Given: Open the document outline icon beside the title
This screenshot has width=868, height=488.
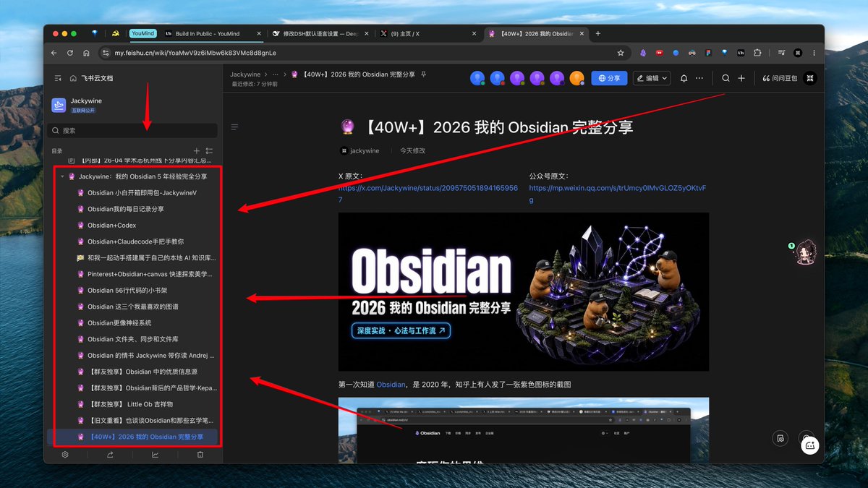Looking at the screenshot, I should pos(234,127).
